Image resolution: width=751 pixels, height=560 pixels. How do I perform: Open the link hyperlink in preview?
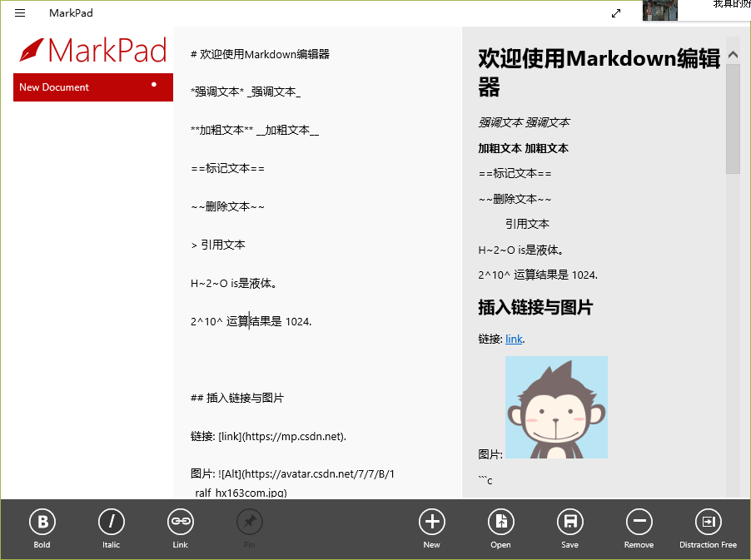tap(514, 339)
